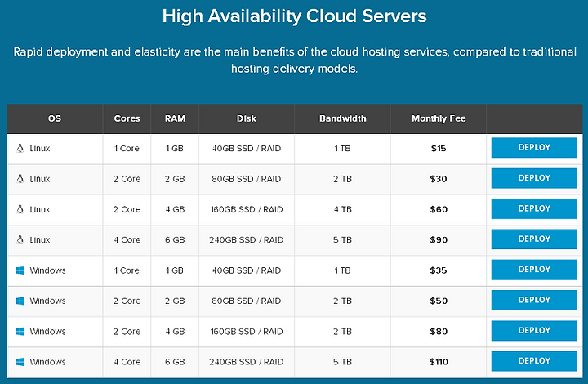Click the Bandwidth column header
This screenshot has height=384, width=588.
342,118
